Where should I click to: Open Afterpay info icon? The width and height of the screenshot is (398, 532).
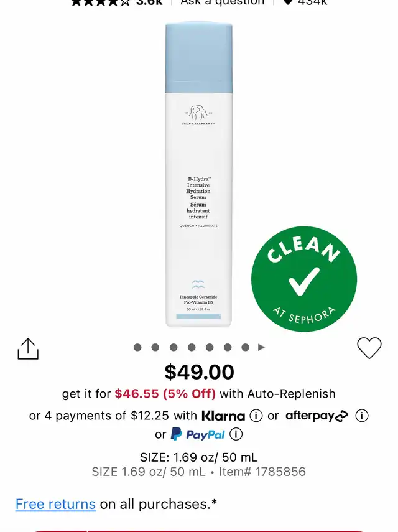coord(362,416)
